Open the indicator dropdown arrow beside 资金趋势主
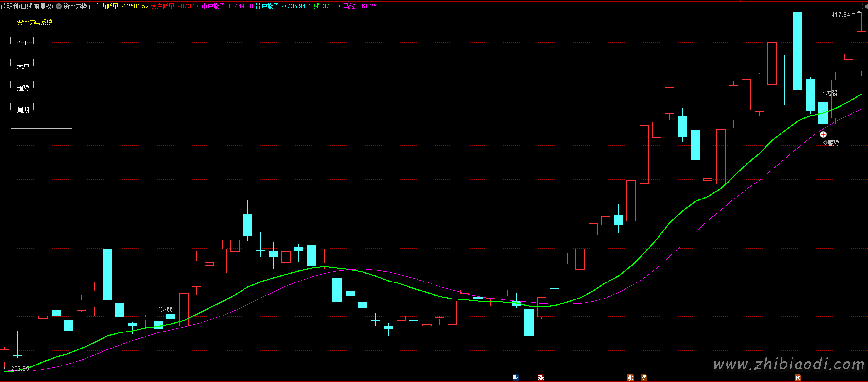868x382 pixels. pos(59,6)
